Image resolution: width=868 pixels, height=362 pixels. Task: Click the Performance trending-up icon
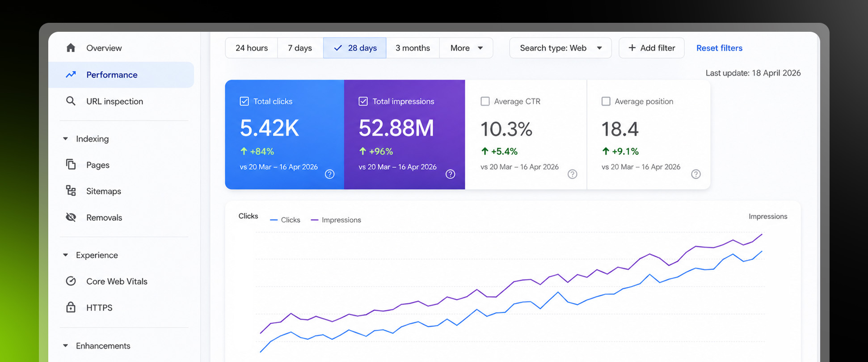(x=71, y=75)
